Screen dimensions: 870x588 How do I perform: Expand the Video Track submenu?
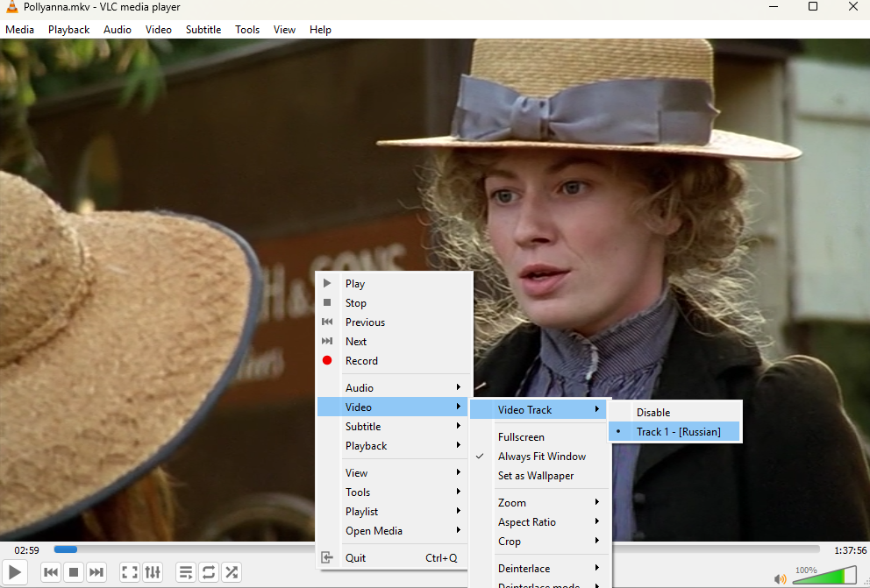click(x=538, y=410)
